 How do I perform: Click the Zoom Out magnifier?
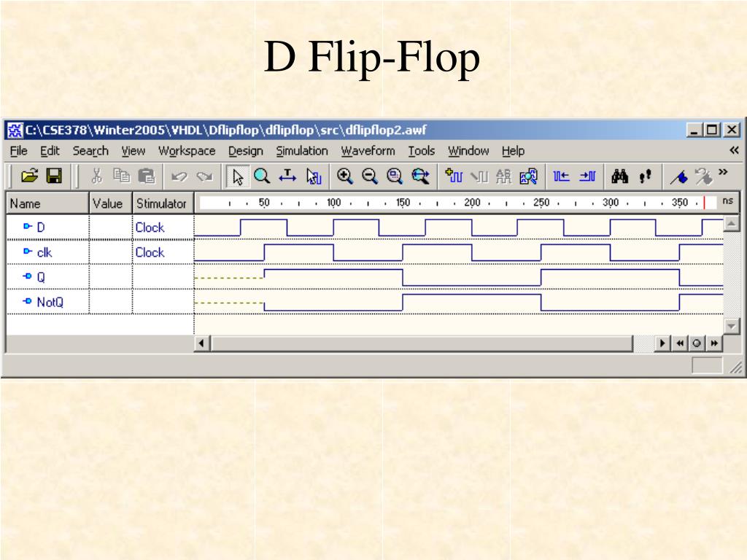(x=369, y=176)
